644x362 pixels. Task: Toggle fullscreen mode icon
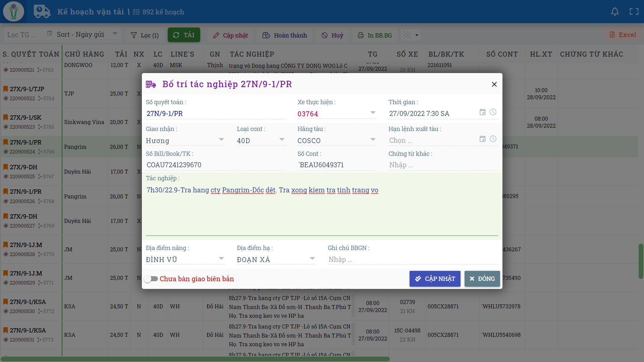[634, 12]
